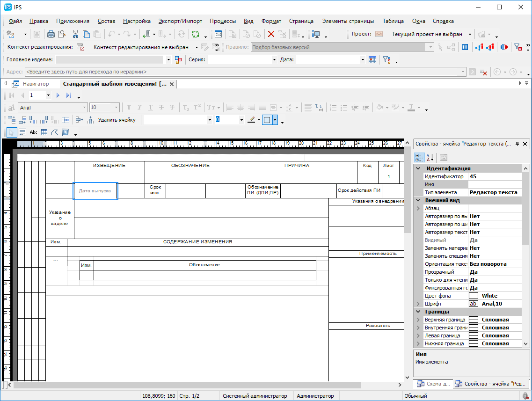This screenshot has height=401, width=532.
Task: Expand the Шрифт property row
Action: [x=418, y=304]
